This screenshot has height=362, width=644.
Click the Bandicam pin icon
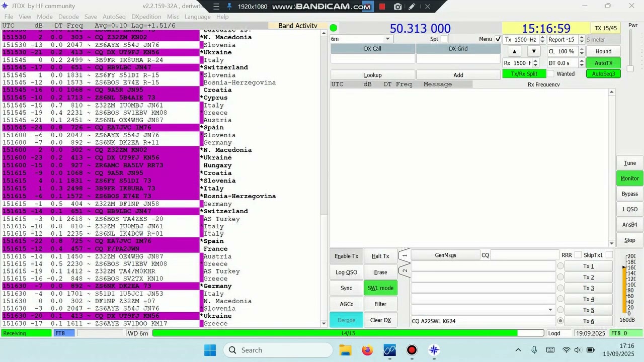click(x=229, y=7)
